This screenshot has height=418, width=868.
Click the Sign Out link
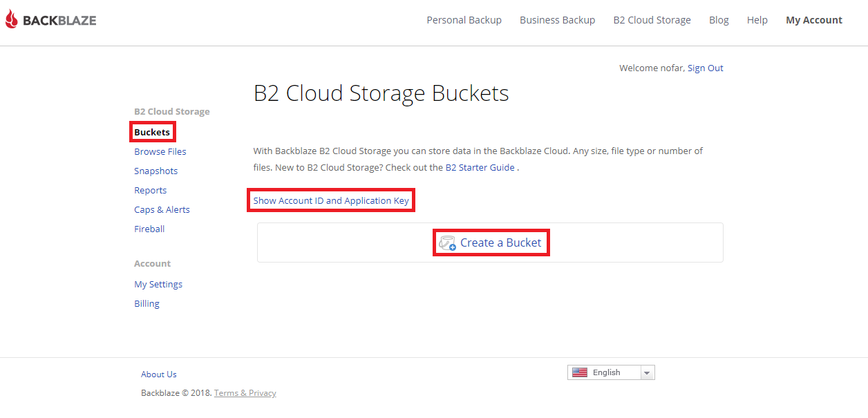coord(705,68)
